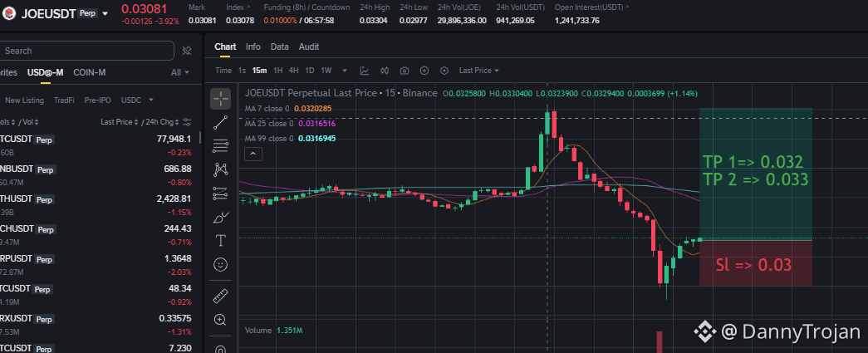Select the USDⓈ-M market tab
The image size is (868, 353).
click(x=46, y=72)
